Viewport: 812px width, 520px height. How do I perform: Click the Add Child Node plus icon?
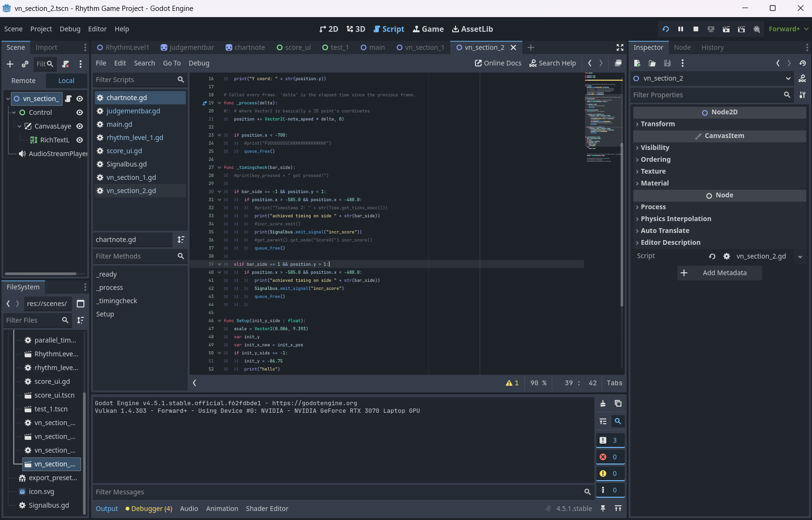[x=10, y=64]
